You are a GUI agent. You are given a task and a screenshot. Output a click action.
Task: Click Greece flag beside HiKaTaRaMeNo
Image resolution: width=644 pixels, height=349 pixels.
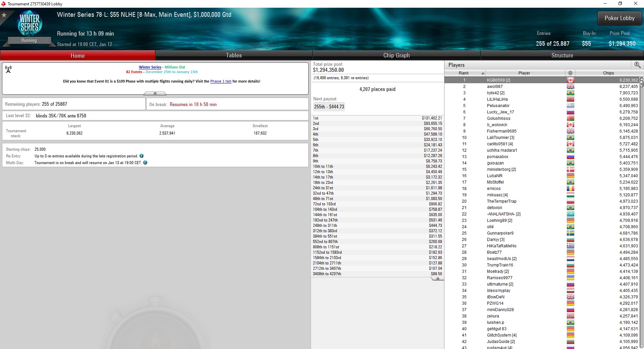click(570, 246)
